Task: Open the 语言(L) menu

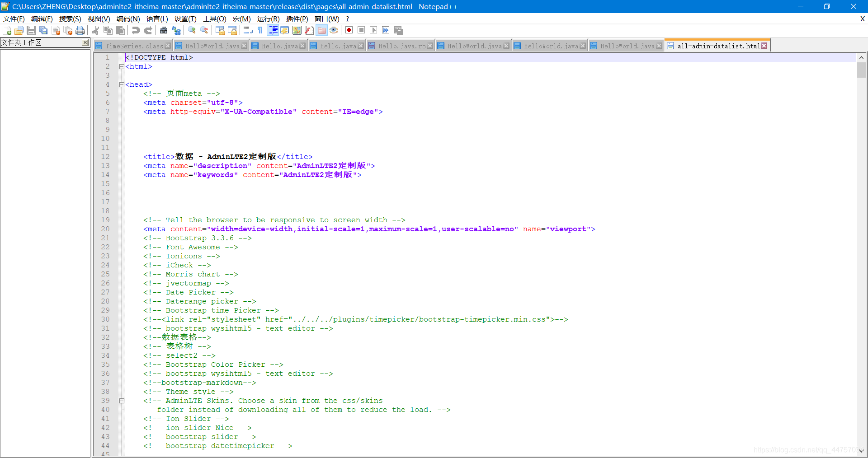Action: coord(157,19)
